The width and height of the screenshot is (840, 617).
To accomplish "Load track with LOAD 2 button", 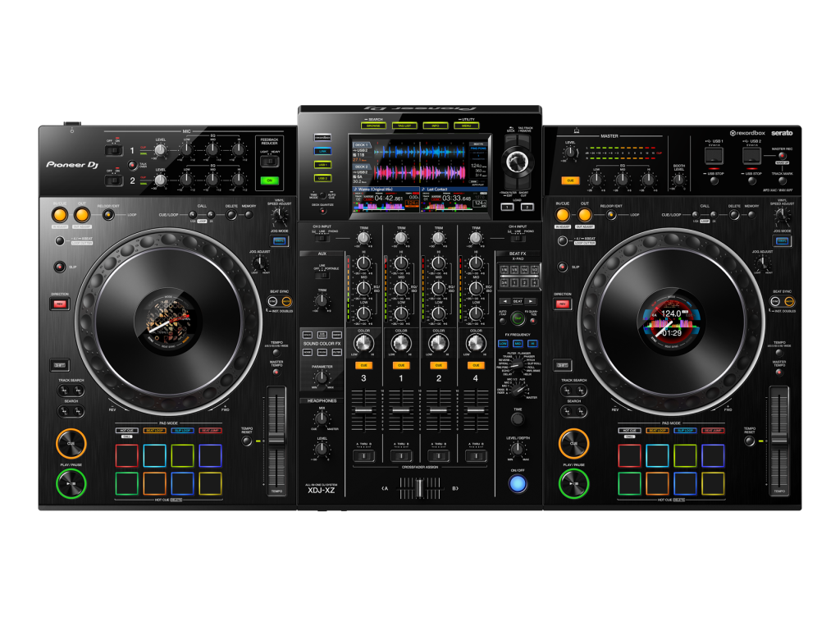I will point(527,207).
